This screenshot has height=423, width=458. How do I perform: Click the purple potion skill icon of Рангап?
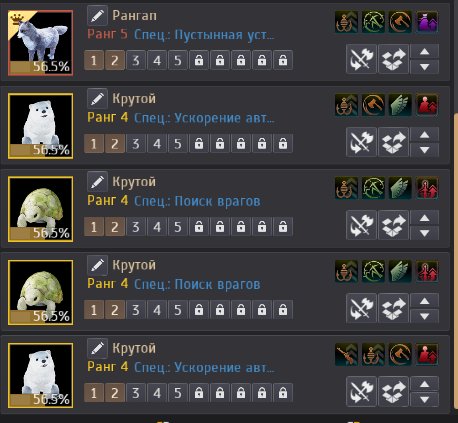click(427, 22)
